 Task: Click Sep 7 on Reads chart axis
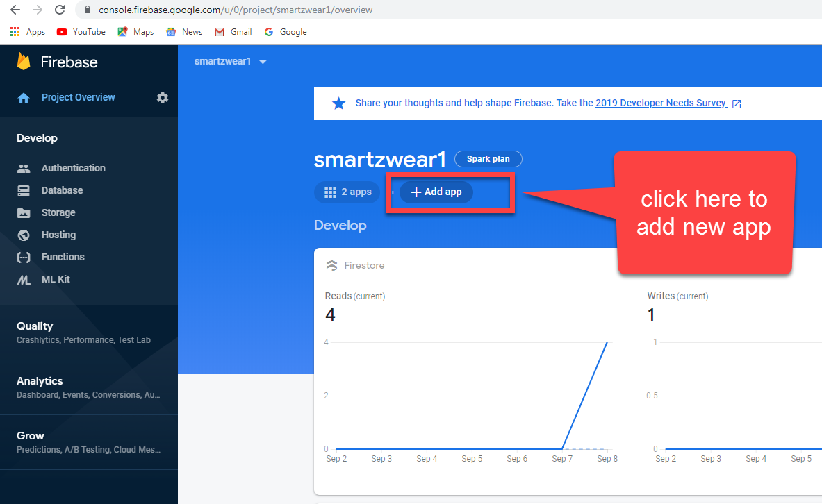click(x=562, y=459)
